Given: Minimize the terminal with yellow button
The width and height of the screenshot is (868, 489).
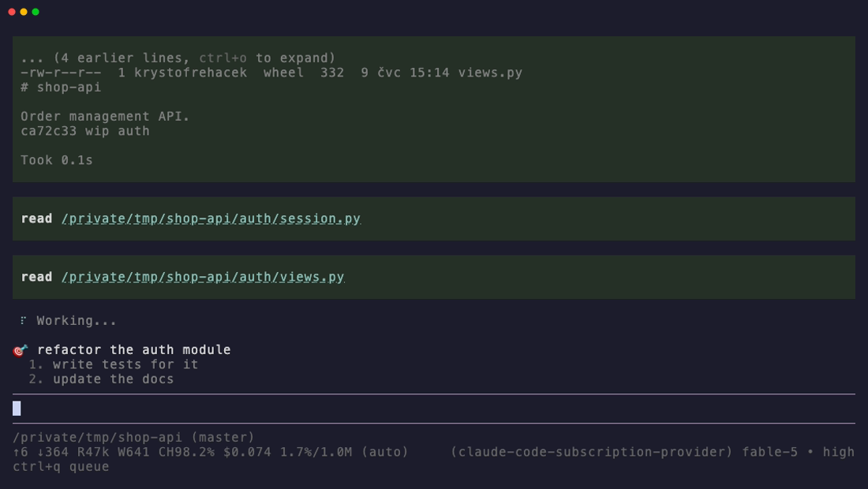Looking at the screenshot, I should coord(24,12).
